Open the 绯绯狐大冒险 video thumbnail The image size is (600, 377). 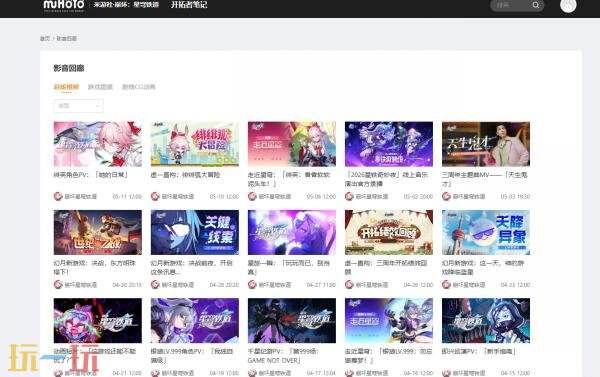click(x=195, y=144)
